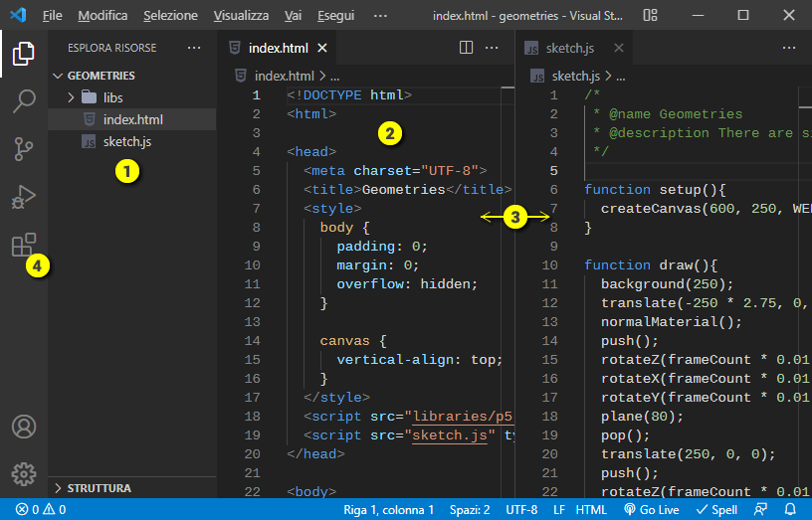Open breadcrumb ellipsis after sketch.js
The height and width of the screenshot is (520, 812).
(621, 77)
